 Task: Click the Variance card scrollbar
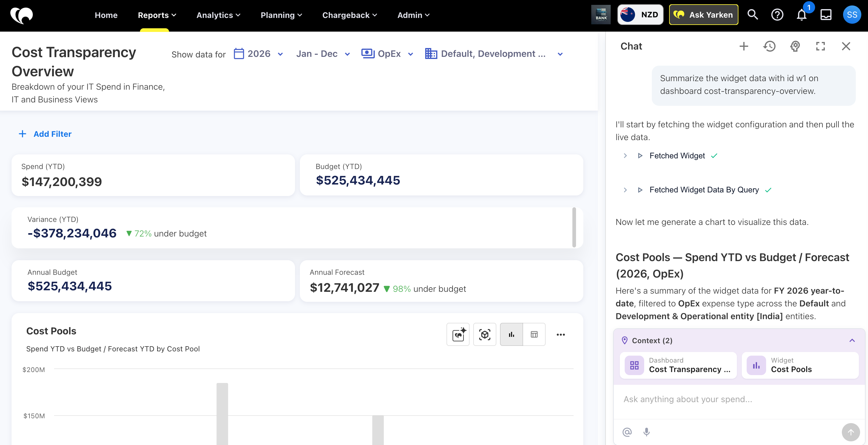click(x=574, y=227)
